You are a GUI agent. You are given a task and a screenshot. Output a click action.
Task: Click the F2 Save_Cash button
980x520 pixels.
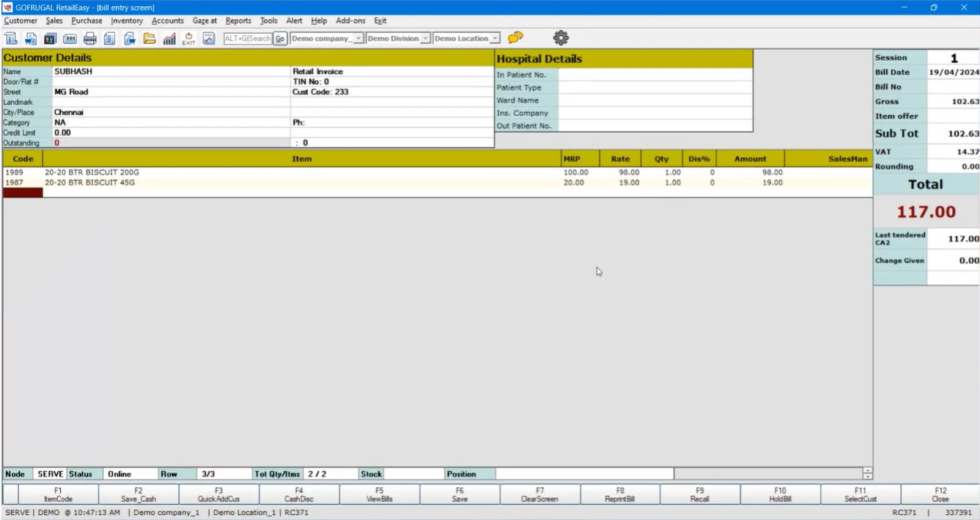(x=139, y=494)
